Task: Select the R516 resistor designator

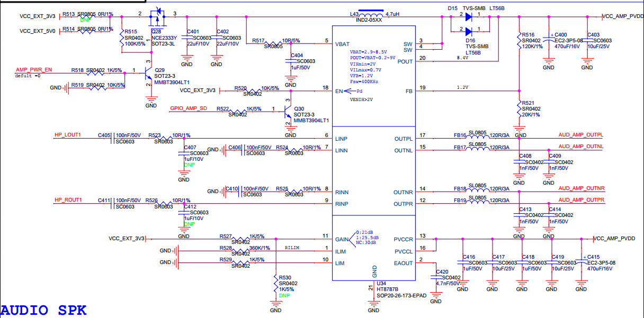Action: tap(527, 34)
